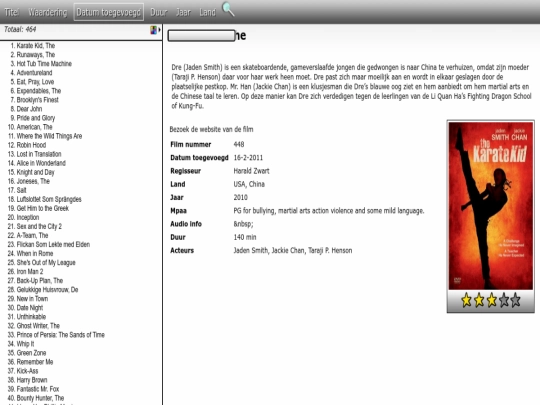Select Adventureland in movie list

click(x=34, y=73)
